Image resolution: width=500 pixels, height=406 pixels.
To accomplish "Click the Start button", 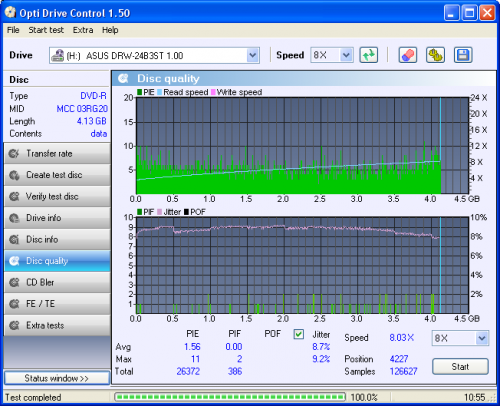I will pyautogui.click(x=460, y=367).
